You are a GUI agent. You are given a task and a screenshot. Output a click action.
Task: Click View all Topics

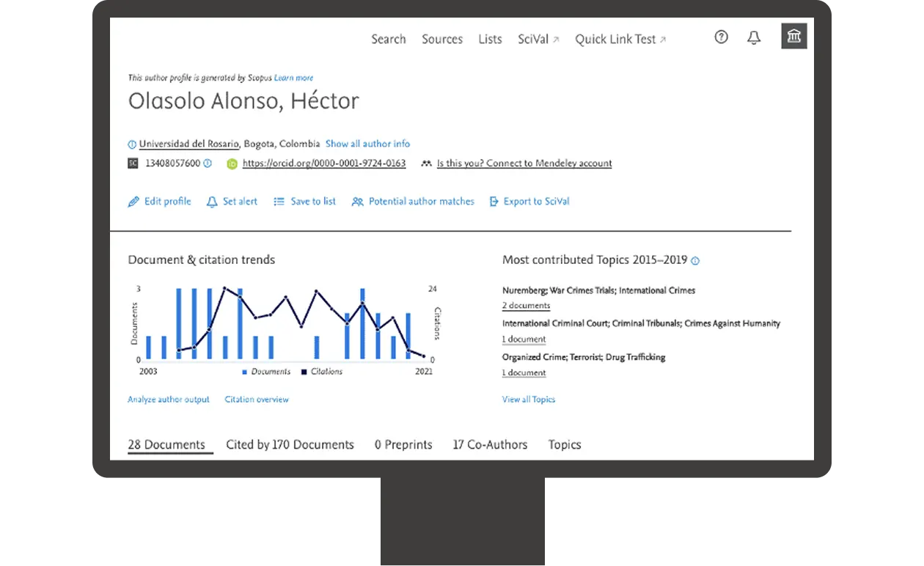pyautogui.click(x=529, y=399)
